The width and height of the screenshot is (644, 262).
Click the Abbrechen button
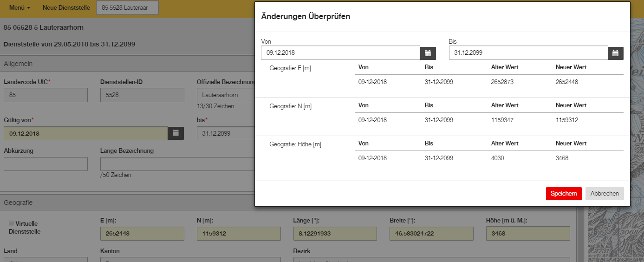coord(605,194)
